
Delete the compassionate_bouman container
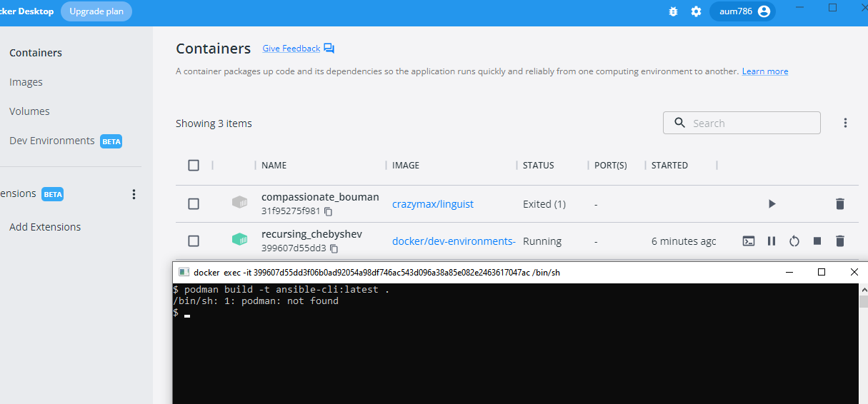point(840,204)
